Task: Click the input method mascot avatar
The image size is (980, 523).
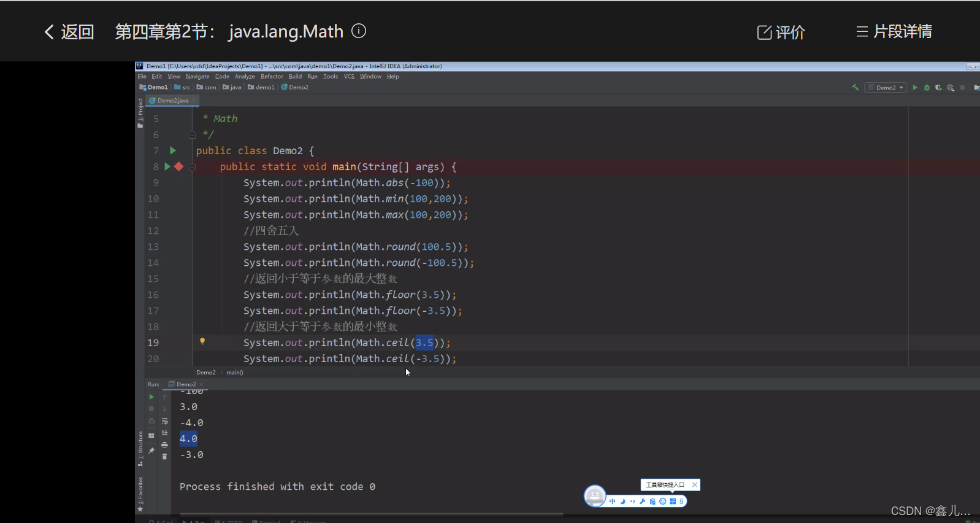Action: coord(595,495)
